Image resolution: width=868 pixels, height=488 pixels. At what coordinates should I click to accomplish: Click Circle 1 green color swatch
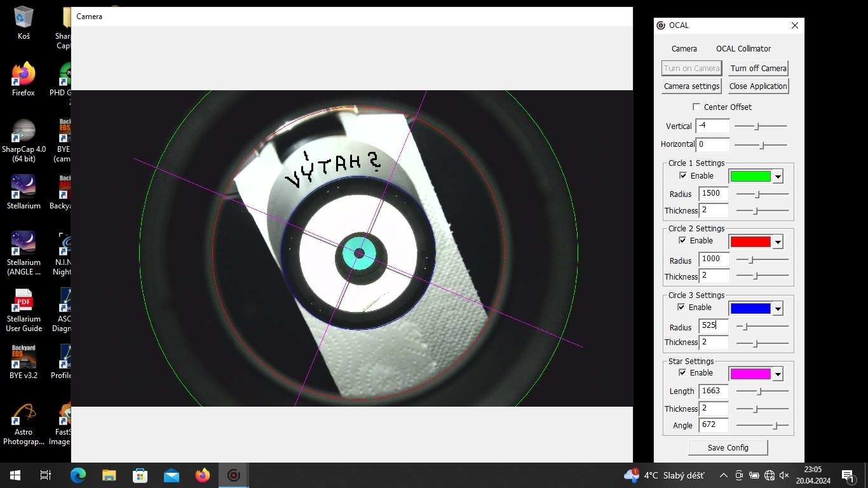[x=750, y=177]
